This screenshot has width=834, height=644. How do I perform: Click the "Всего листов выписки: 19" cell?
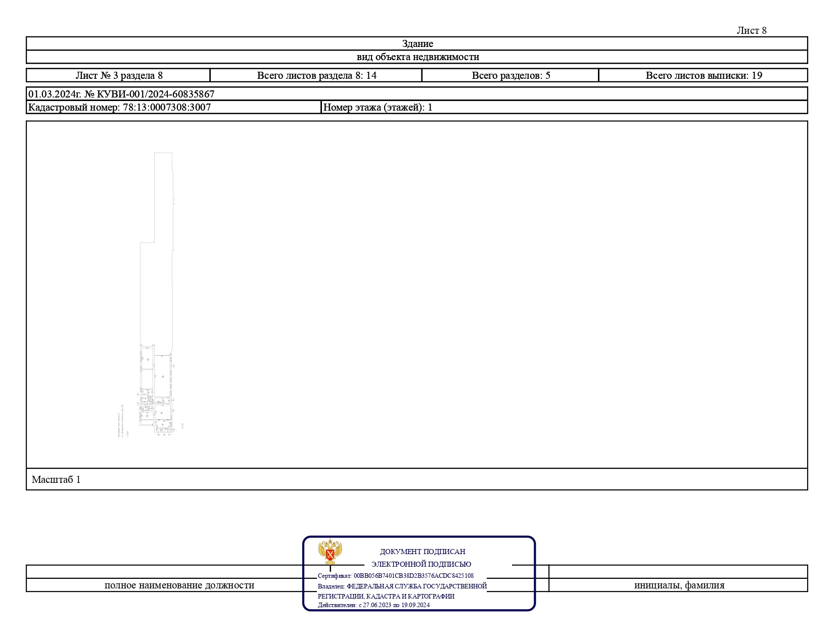tap(703, 75)
